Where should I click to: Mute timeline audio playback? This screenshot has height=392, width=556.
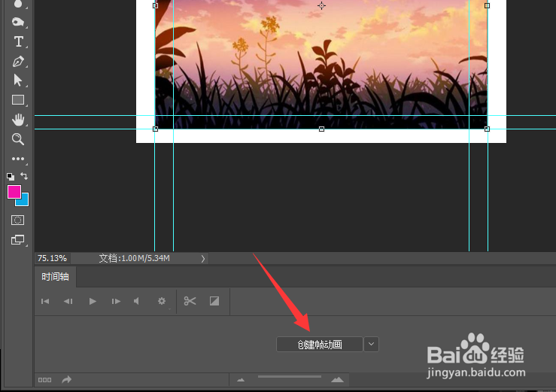point(136,301)
